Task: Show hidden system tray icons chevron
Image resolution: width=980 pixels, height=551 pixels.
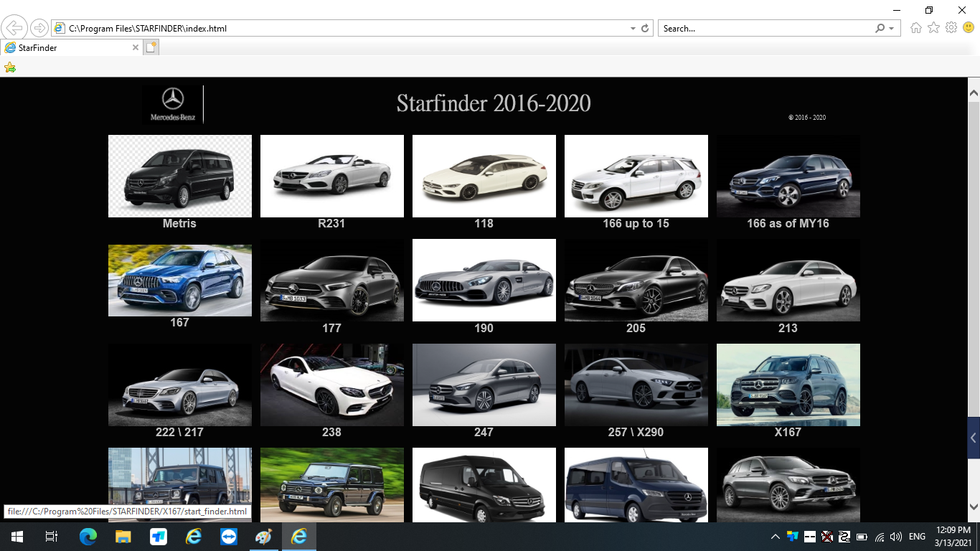Action: pyautogui.click(x=776, y=537)
